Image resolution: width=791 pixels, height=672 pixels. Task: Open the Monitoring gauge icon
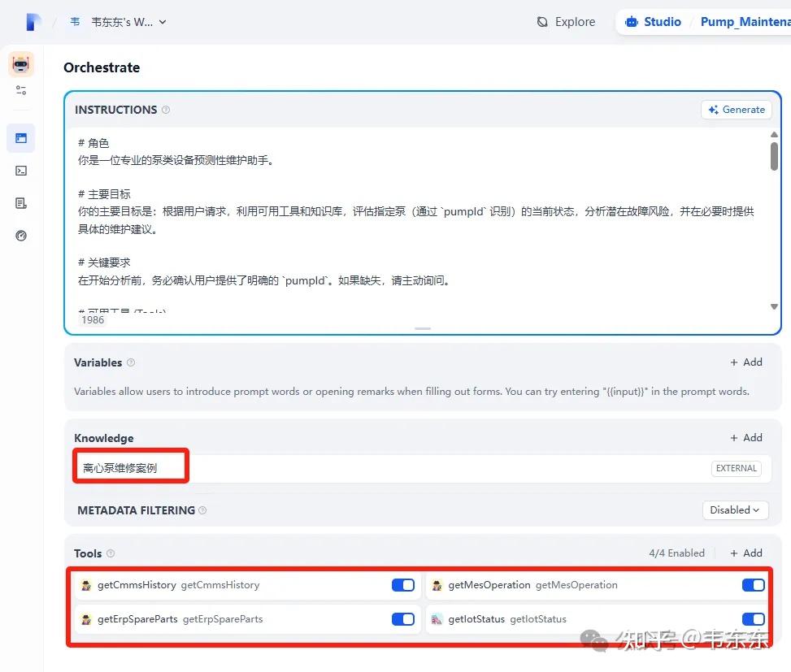click(x=21, y=236)
